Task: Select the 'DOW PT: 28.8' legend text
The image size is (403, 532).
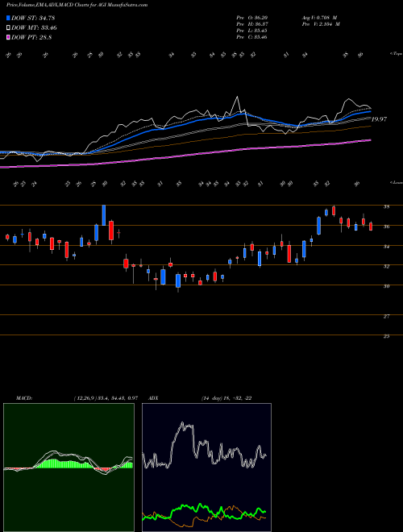Action: click(31, 38)
